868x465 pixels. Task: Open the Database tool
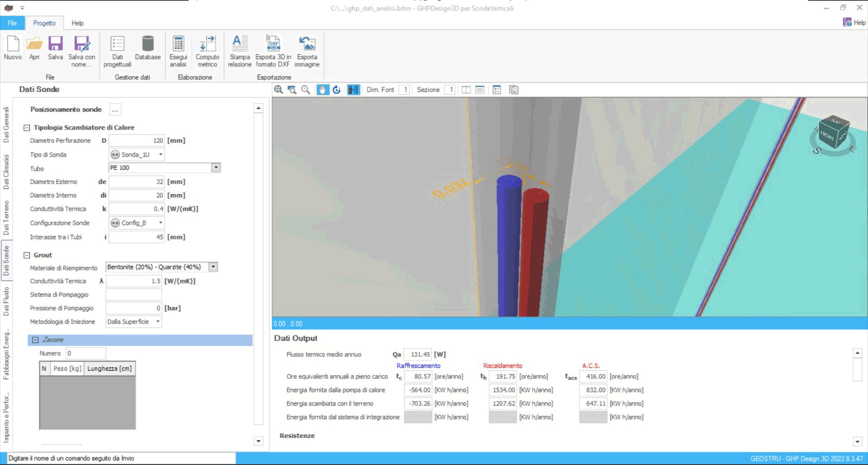[x=148, y=44]
